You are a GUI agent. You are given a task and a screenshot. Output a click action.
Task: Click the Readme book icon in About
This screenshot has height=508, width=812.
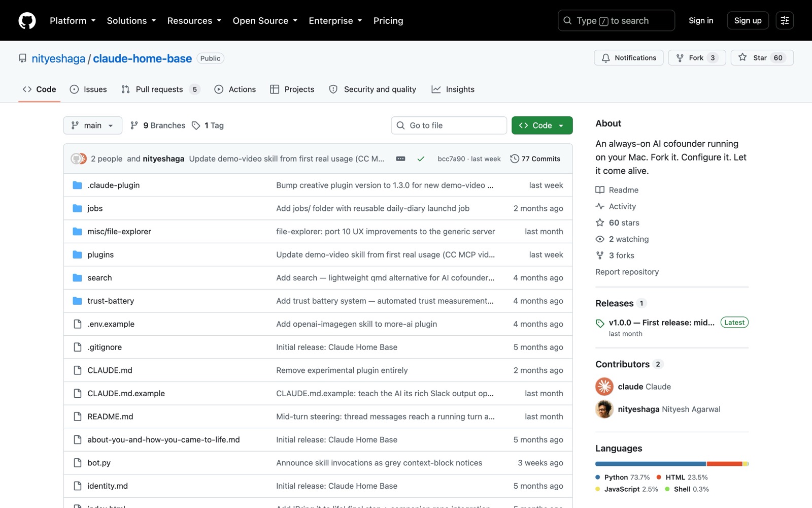[x=600, y=190]
